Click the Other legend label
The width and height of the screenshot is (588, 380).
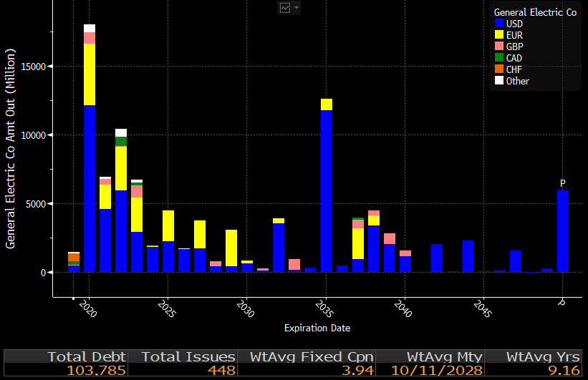(x=518, y=81)
